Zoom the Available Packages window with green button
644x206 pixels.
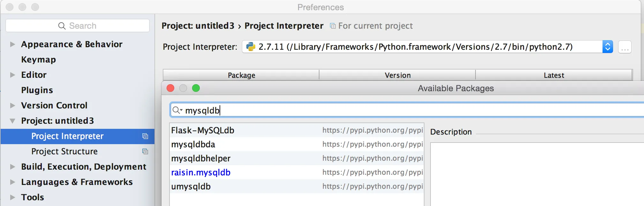pyautogui.click(x=196, y=88)
